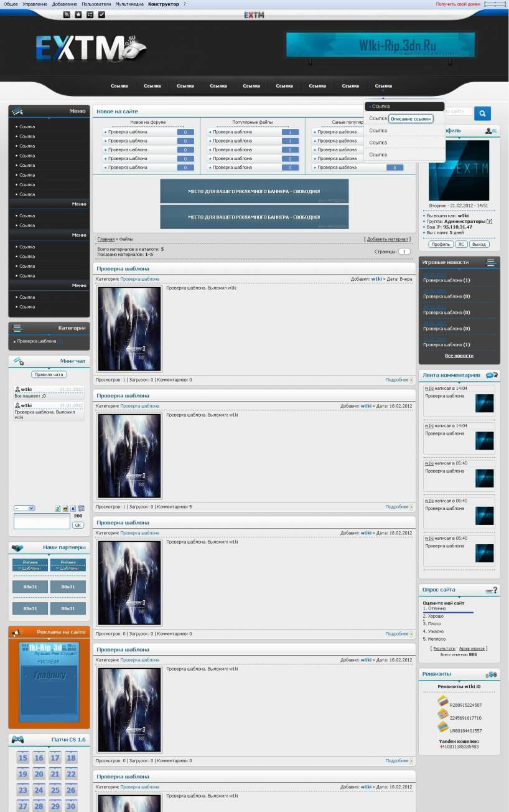The image size is (509, 812).
Task: Click the wallet icon beside U980184401557
Action: point(442,727)
